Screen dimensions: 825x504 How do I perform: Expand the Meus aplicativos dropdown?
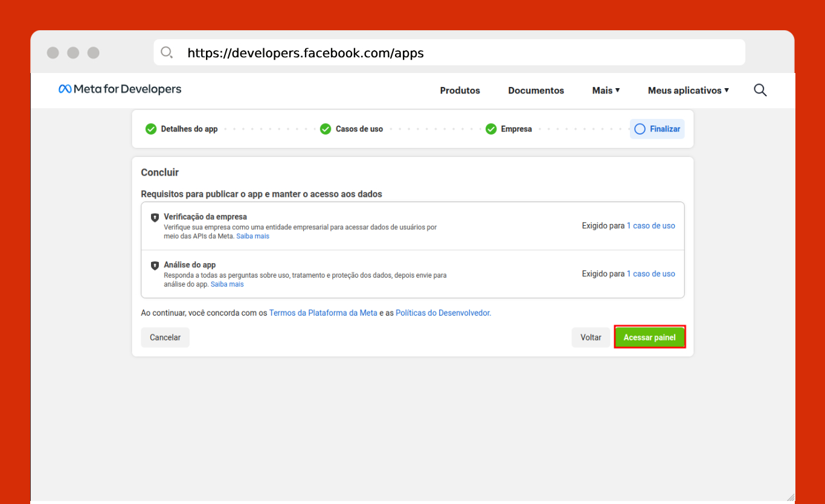(689, 91)
